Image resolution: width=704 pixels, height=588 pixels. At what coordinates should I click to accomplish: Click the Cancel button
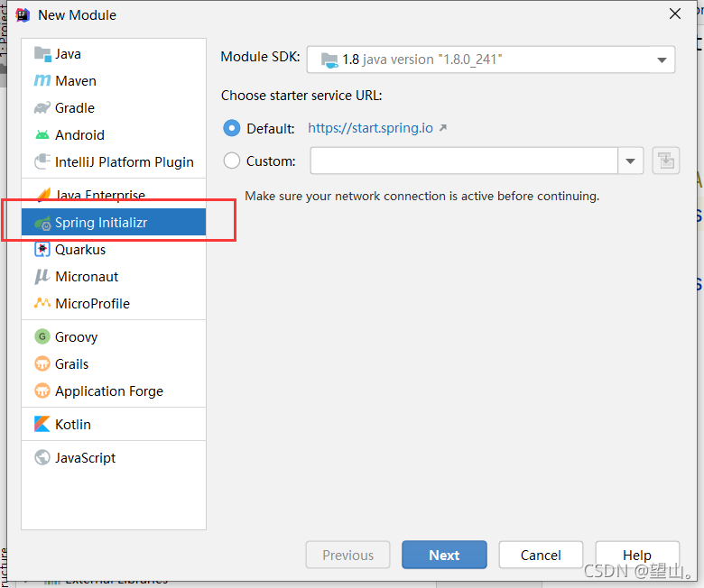pyautogui.click(x=541, y=555)
